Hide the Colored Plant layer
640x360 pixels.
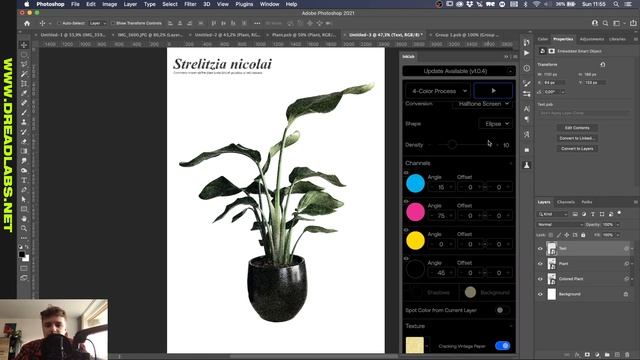point(540,279)
